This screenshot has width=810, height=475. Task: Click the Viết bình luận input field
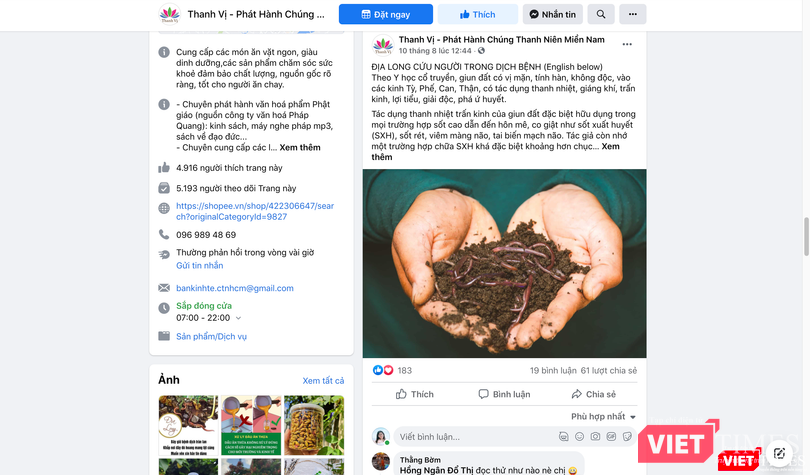tap(475, 437)
